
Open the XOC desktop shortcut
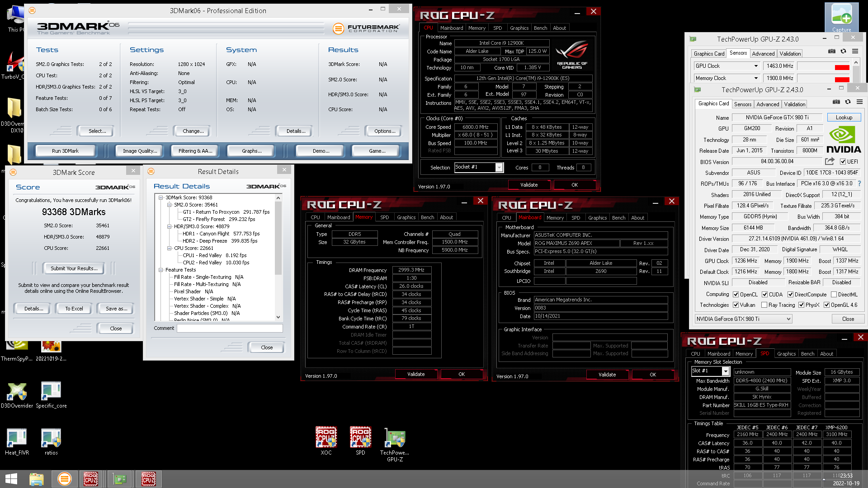[326, 441]
